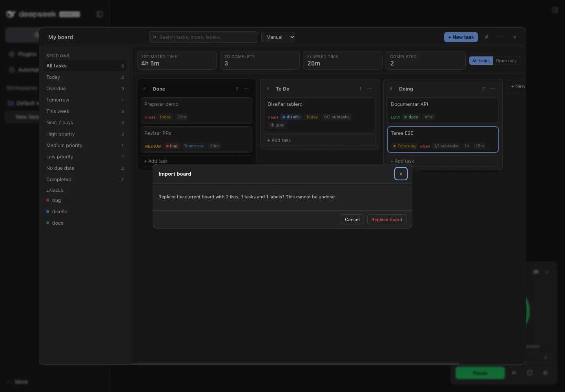Click the horizontal scrollbar under the board
The width and height of the screenshot is (565, 392).
pyautogui.click(x=295, y=363)
